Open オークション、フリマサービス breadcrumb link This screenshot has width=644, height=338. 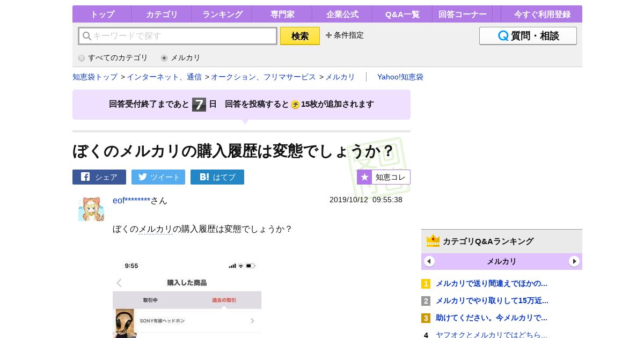coord(264,77)
